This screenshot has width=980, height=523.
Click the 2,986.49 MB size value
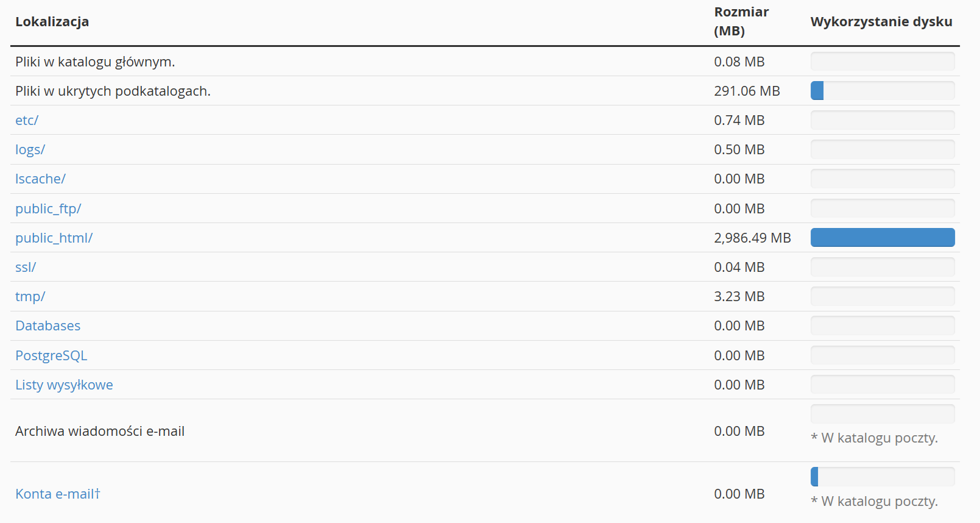click(752, 238)
